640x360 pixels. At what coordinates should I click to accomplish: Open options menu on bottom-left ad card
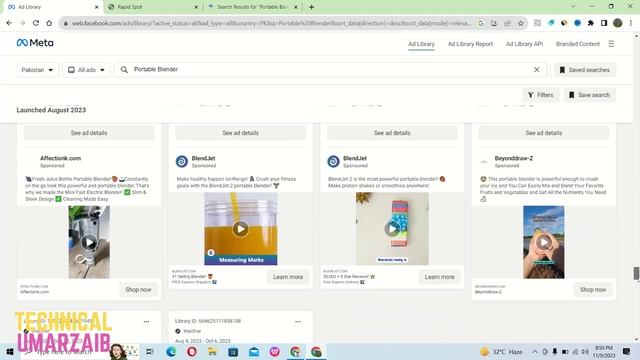(146, 322)
